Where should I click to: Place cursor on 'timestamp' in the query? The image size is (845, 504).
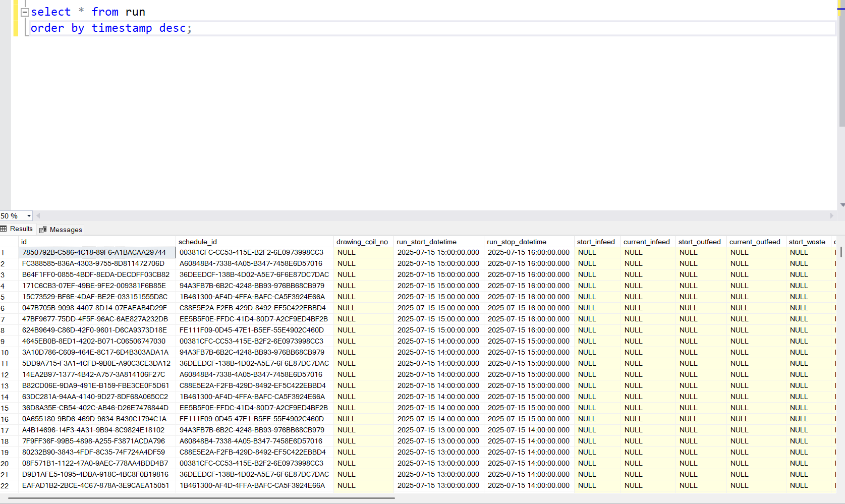122,28
